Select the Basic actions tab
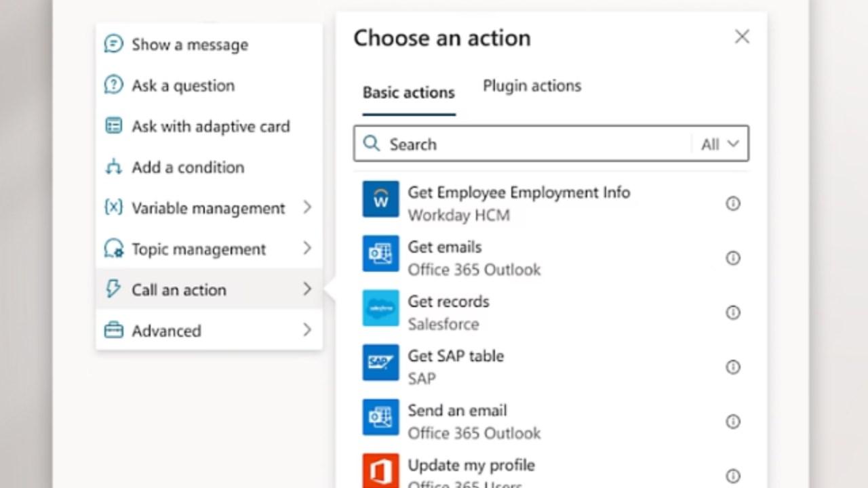 (408, 93)
